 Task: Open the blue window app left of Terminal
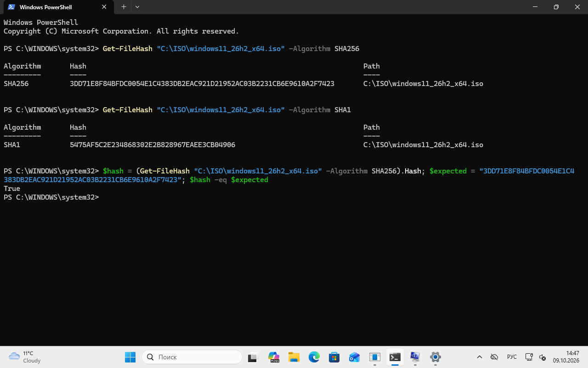pyautogui.click(x=375, y=357)
